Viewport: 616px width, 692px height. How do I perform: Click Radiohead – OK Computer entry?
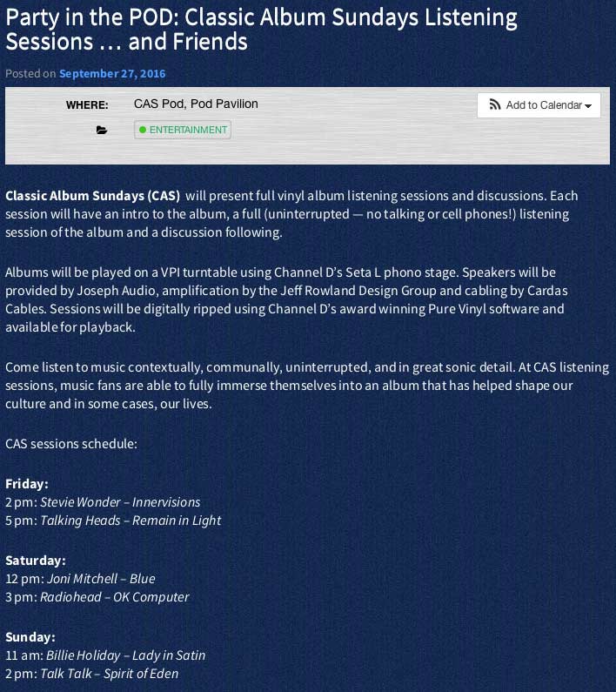click(x=115, y=597)
